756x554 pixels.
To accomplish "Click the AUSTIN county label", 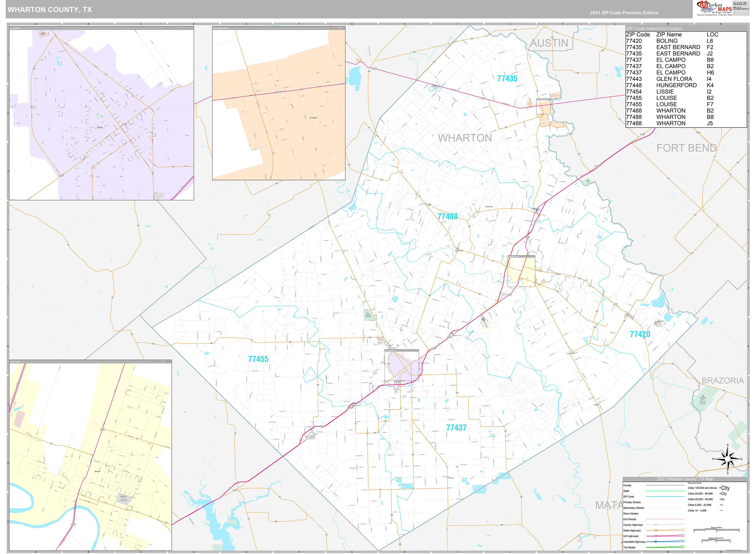I will click(549, 43).
